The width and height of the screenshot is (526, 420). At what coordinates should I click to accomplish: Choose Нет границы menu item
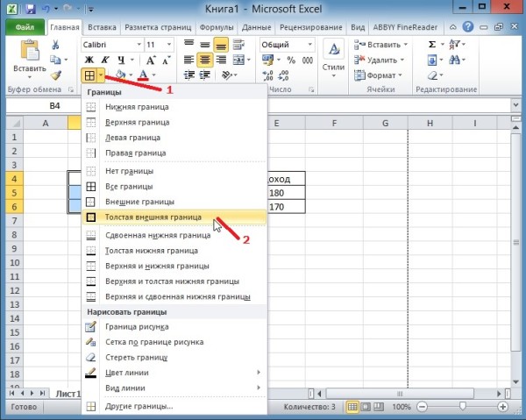tap(174, 171)
